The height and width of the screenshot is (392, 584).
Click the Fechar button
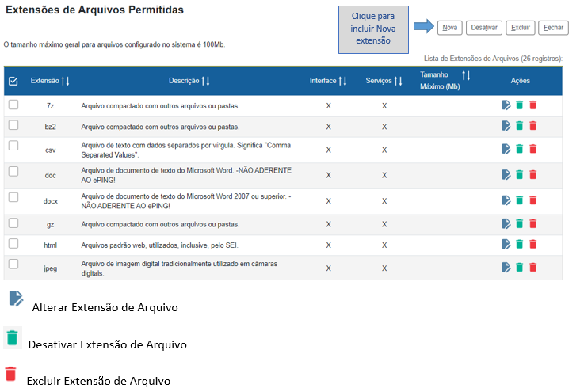[553, 28]
